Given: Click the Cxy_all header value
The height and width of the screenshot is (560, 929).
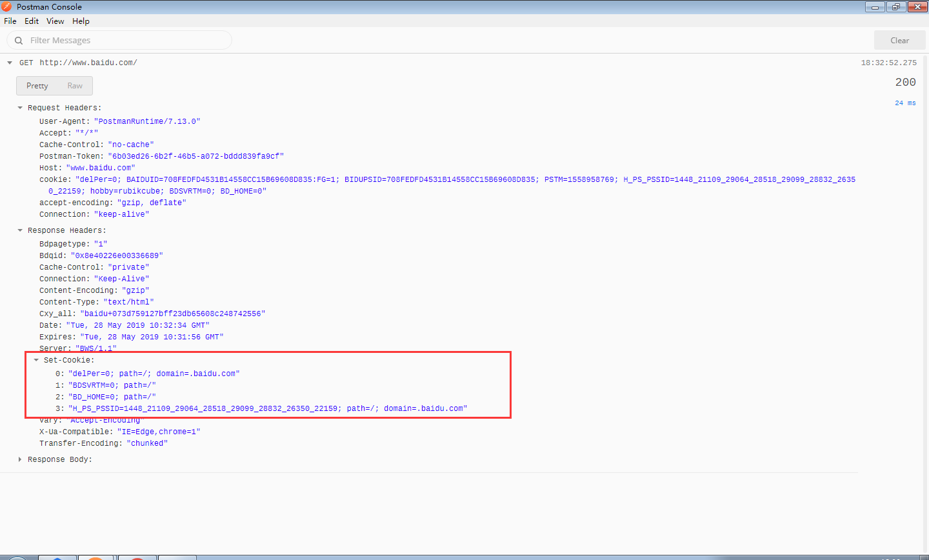Looking at the screenshot, I should [173, 314].
